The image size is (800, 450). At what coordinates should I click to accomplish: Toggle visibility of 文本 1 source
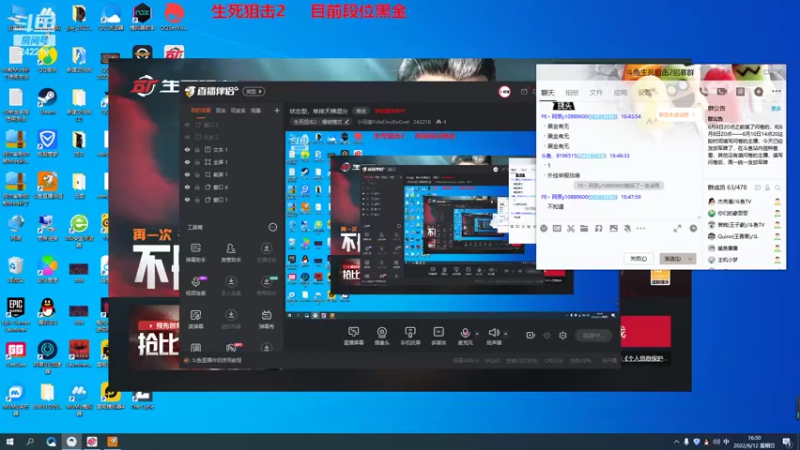tap(187, 149)
